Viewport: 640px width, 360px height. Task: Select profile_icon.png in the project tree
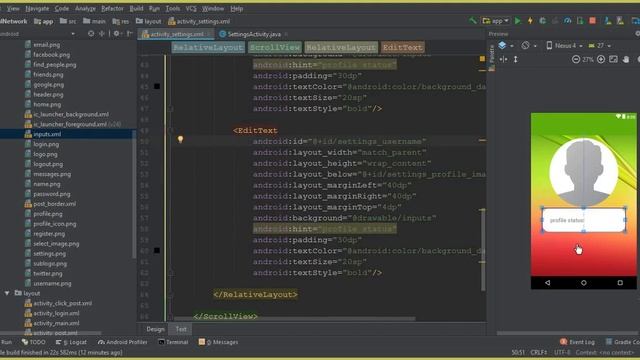55,224
